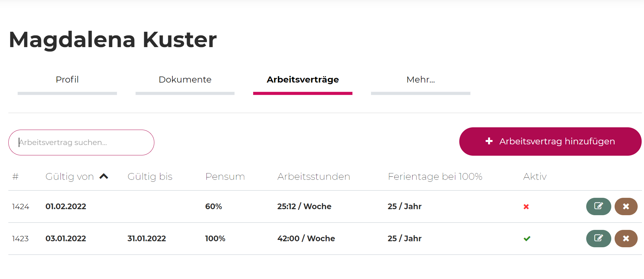Sort by the Aktiv column header
This screenshot has height=279, width=644.
(534, 176)
